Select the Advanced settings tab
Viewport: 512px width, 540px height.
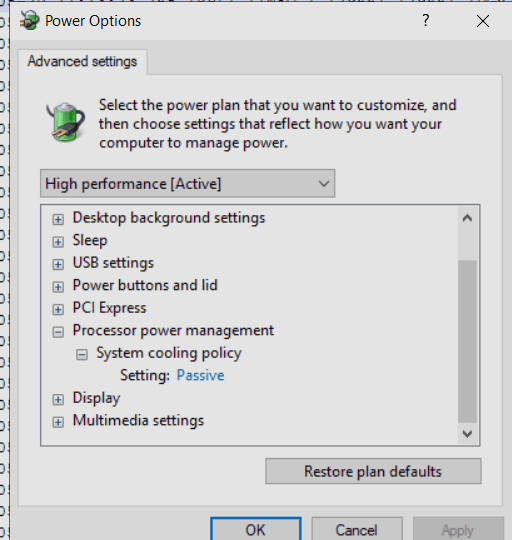82,61
